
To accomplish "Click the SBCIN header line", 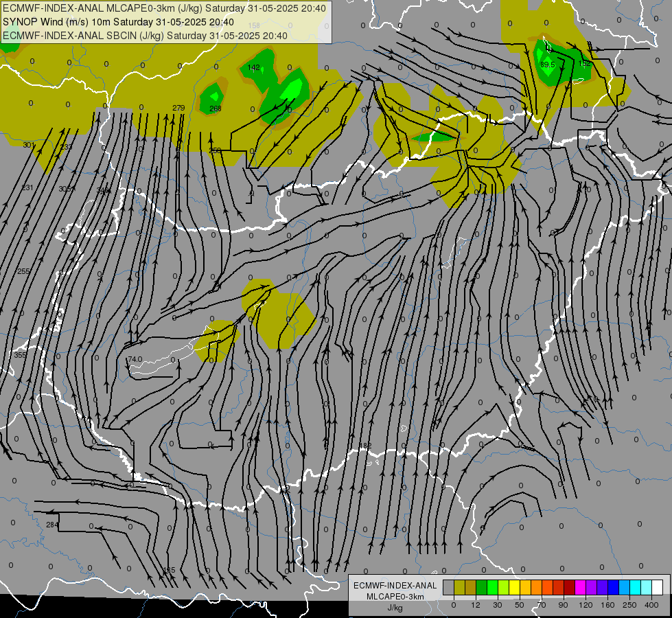I will (145, 36).
